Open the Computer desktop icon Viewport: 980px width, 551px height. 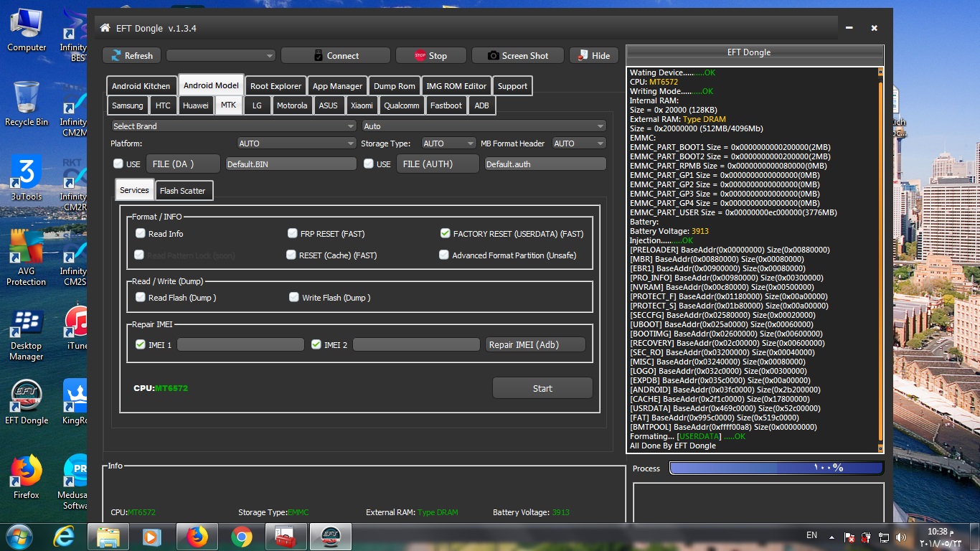27,30
